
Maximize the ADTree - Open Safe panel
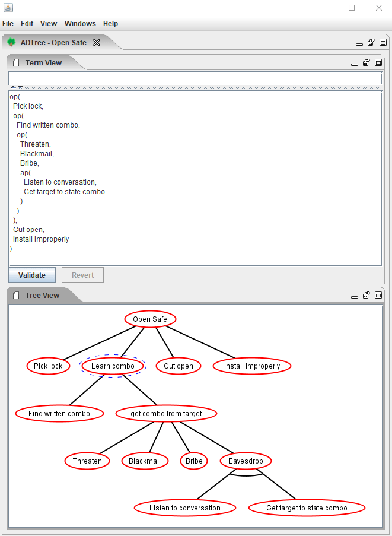click(383, 42)
